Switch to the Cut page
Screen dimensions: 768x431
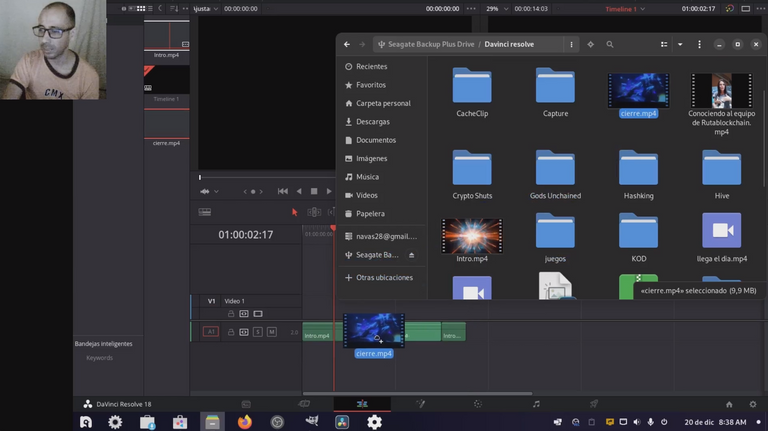click(x=304, y=404)
